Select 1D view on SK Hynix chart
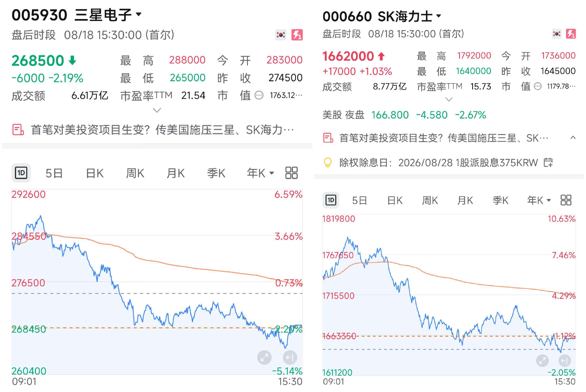Viewport: 586px width, 392px height. coord(331,200)
